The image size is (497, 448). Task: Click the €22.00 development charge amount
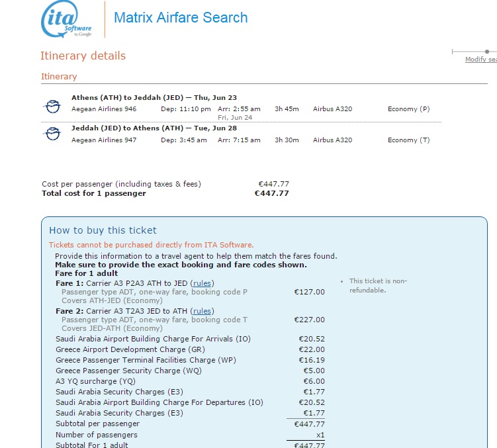(x=312, y=349)
